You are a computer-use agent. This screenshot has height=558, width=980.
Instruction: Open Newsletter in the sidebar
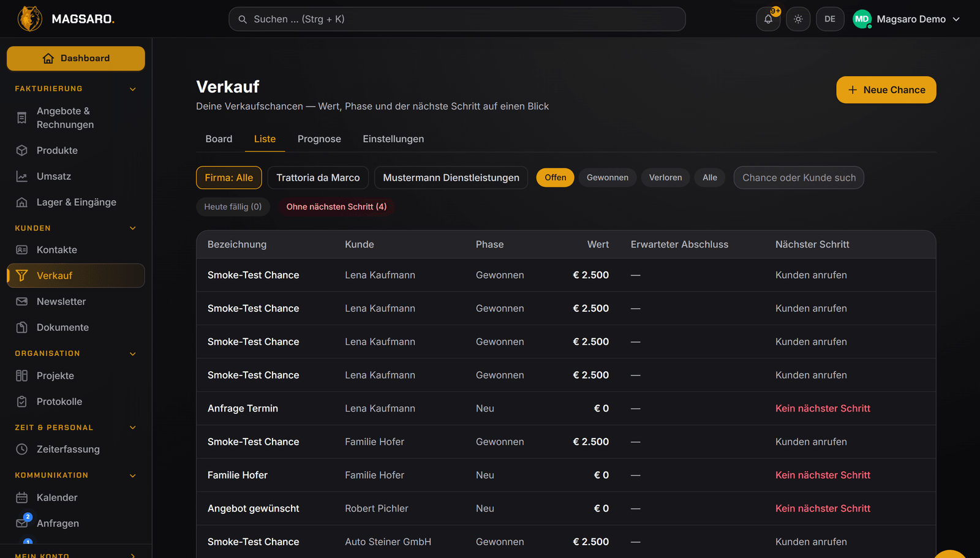point(76,301)
